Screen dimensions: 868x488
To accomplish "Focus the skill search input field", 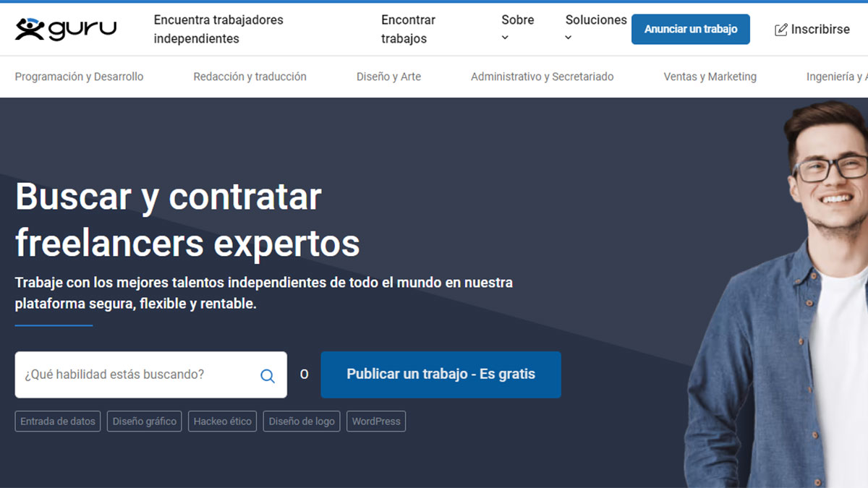I will click(x=137, y=374).
